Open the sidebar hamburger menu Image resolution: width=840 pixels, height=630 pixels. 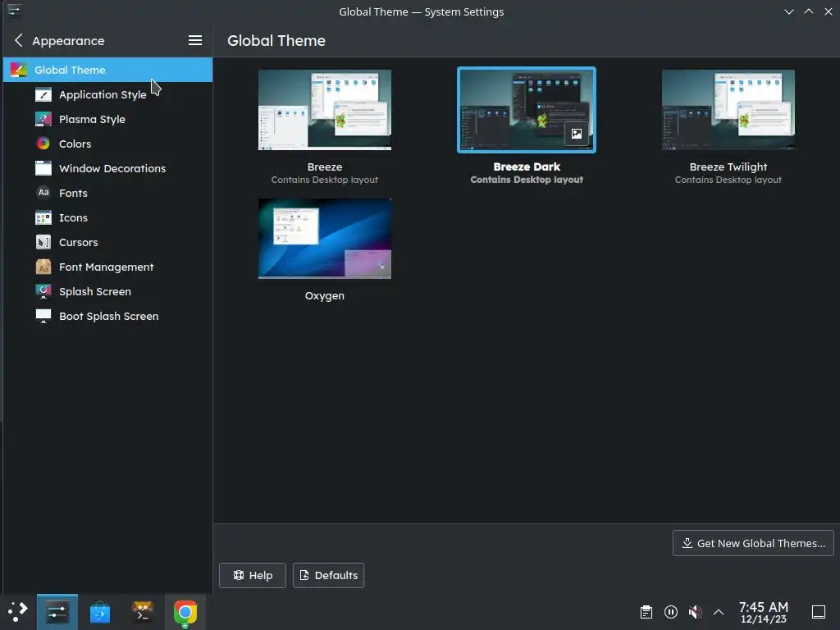195,40
